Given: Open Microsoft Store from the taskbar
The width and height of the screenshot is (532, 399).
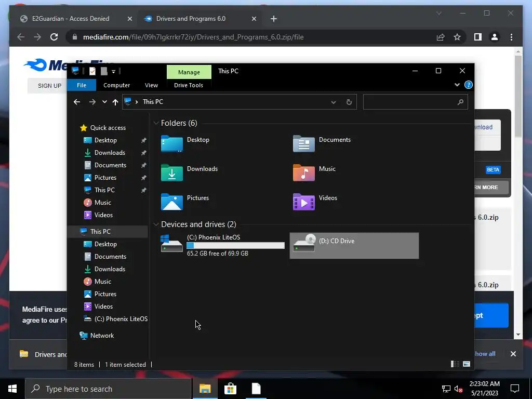Looking at the screenshot, I should click(230, 389).
